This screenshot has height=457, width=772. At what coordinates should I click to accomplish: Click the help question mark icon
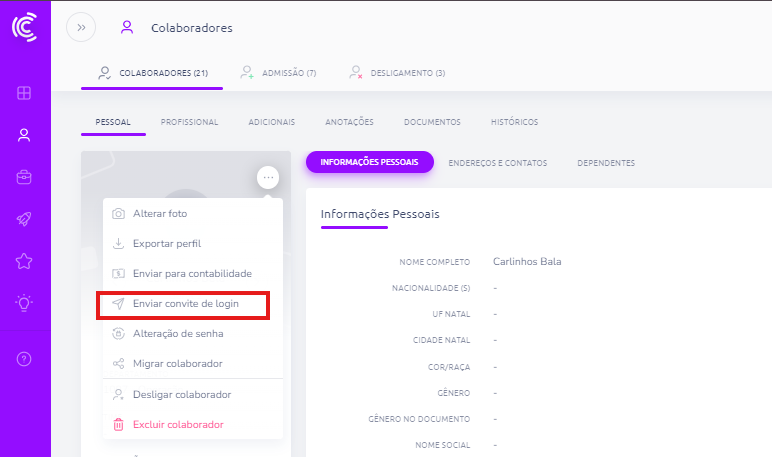coord(24,359)
